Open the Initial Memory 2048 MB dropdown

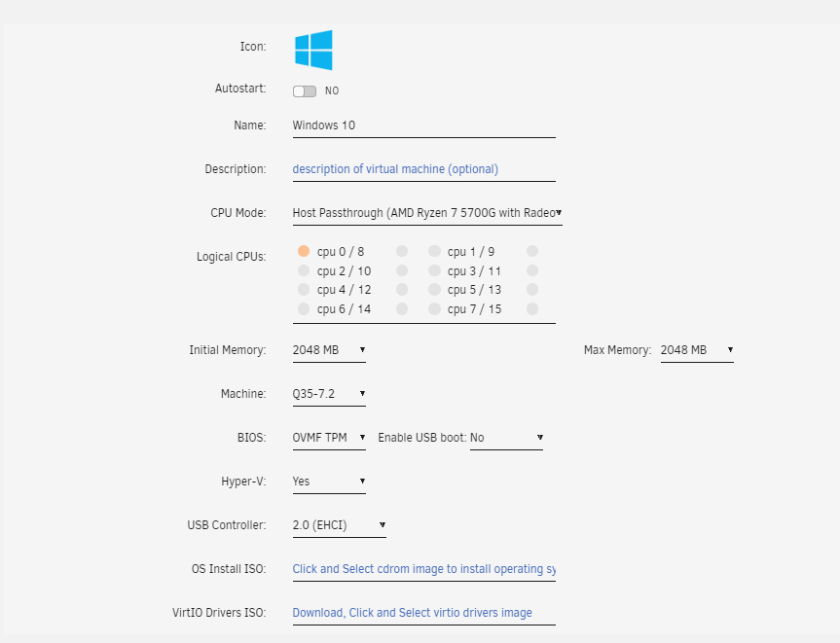coord(329,350)
